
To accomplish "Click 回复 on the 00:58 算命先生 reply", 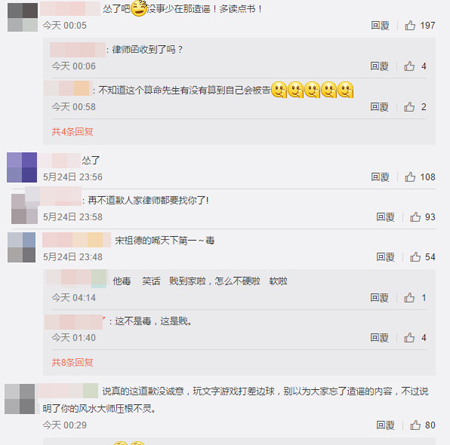I will [x=379, y=107].
